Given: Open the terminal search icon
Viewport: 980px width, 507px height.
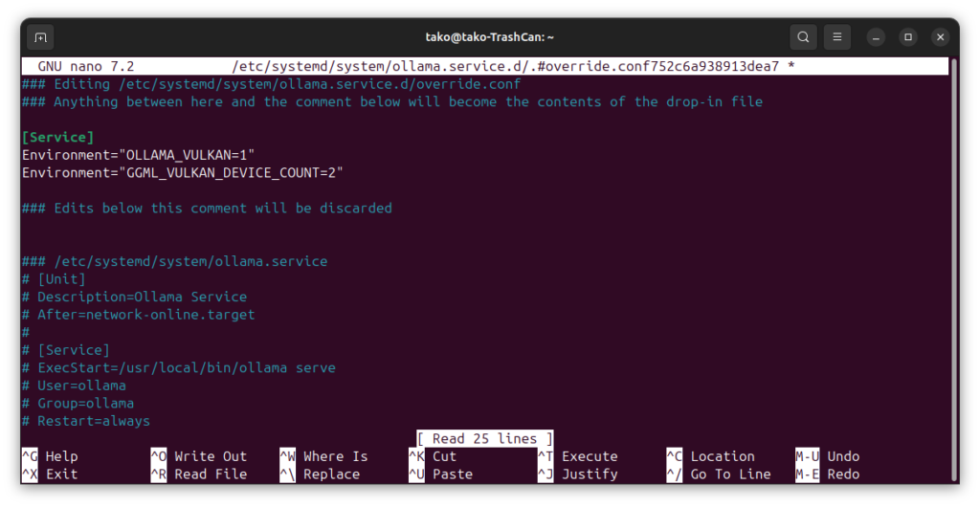Looking at the screenshot, I should tap(802, 37).
